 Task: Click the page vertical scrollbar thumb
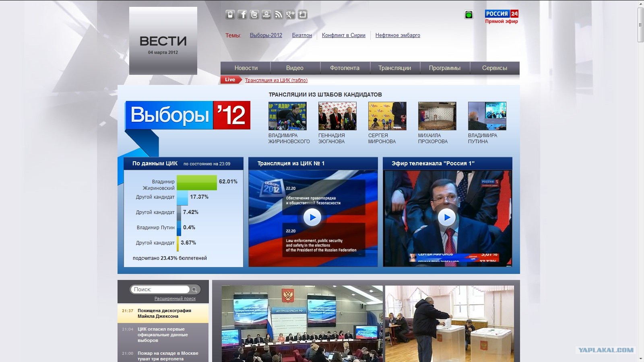click(641, 24)
